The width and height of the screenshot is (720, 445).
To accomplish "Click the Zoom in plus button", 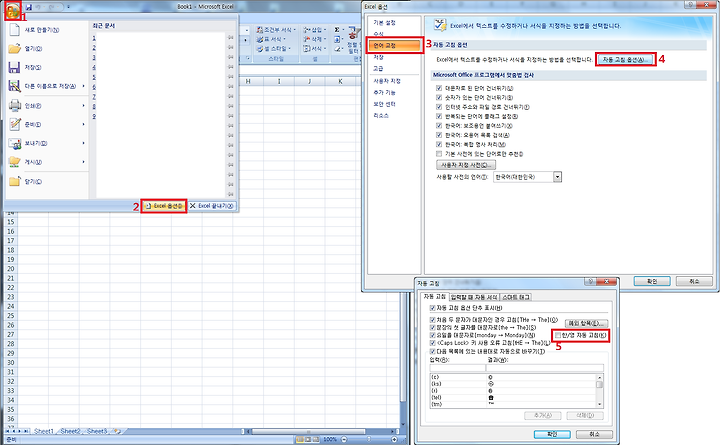I will tap(394, 439).
